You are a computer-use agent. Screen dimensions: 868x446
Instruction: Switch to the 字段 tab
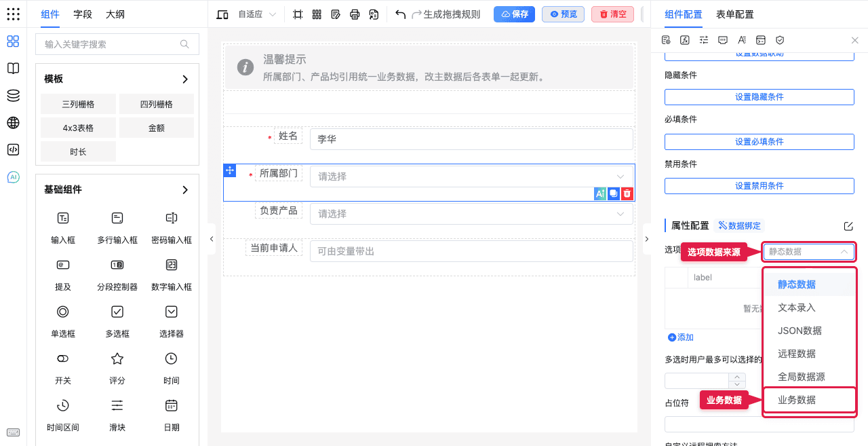(x=83, y=14)
